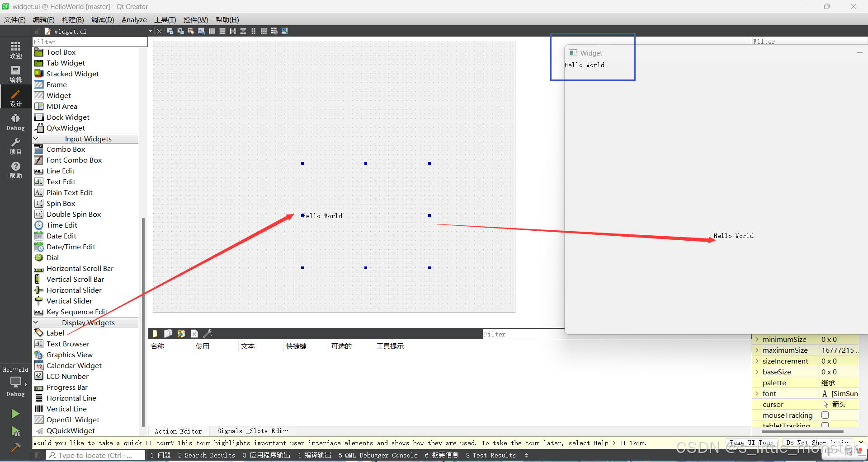868x462 pixels.
Task: Click the widget box vertical scrollbar
Action: [143, 322]
